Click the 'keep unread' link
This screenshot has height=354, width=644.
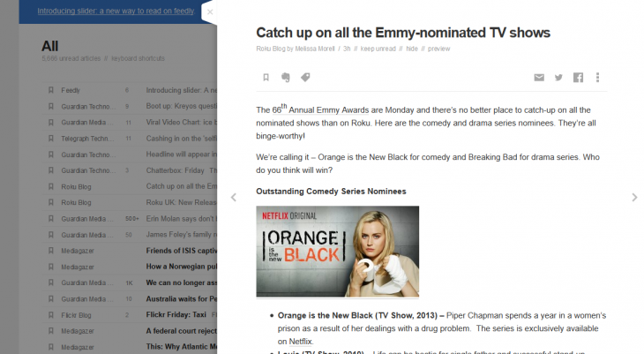[x=378, y=49]
